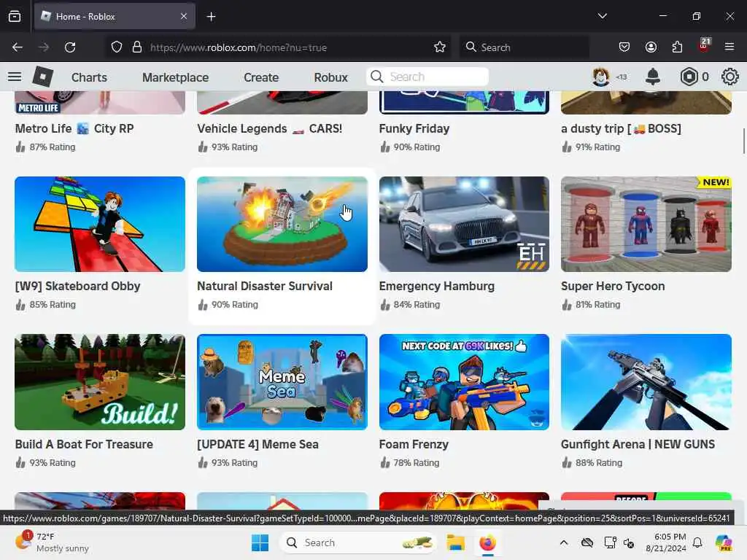Bookmark this page with the star icon
The image size is (747, 560).
point(440,47)
